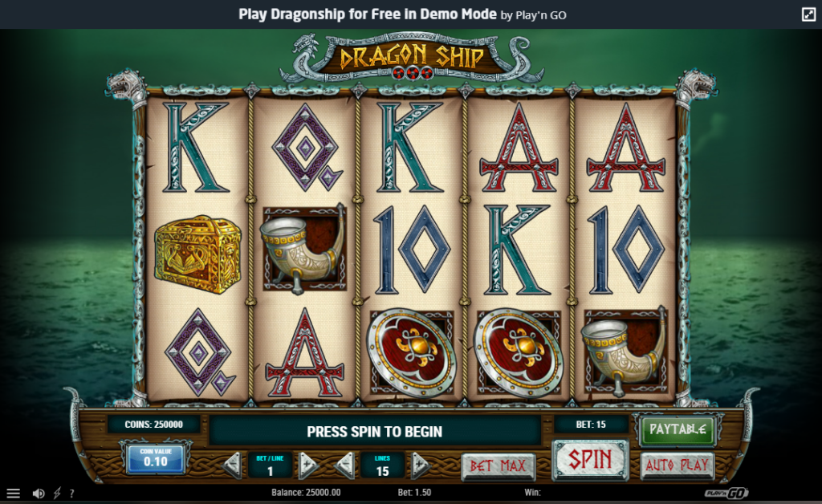Open the hamburger menu icon

click(13, 493)
